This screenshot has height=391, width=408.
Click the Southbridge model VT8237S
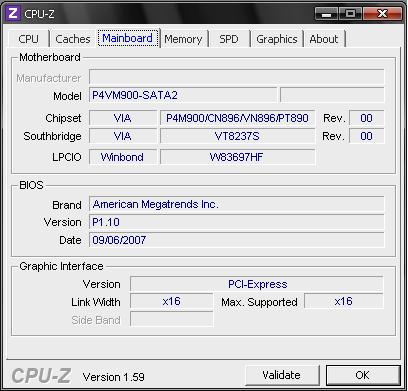point(237,136)
